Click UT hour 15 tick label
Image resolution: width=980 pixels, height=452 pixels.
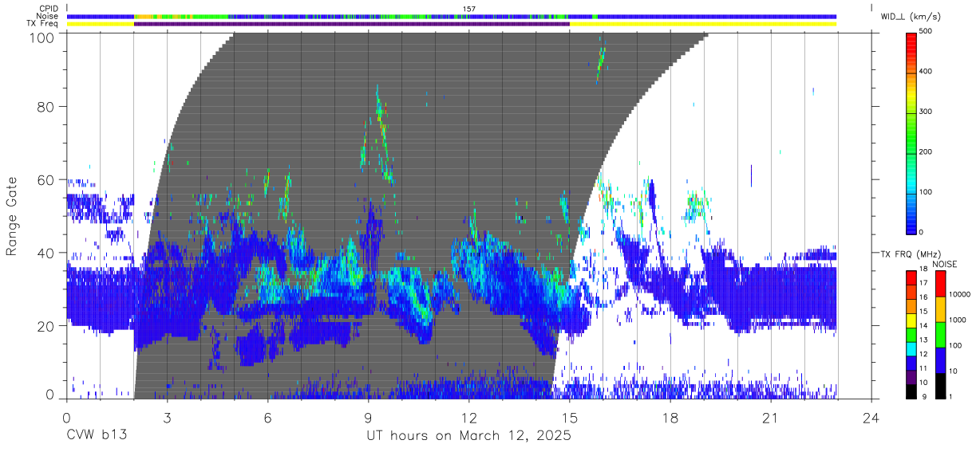(570, 418)
